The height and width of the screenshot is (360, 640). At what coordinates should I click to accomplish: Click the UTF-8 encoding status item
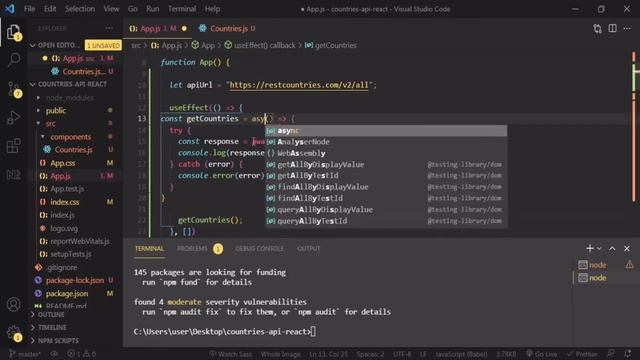402,354
